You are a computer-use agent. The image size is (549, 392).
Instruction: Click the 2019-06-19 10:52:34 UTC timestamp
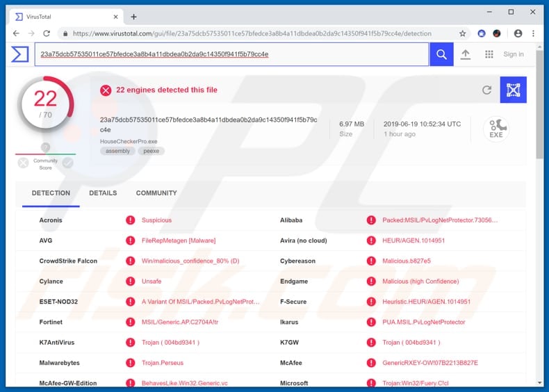pyautogui.click(x=422, y=124)
